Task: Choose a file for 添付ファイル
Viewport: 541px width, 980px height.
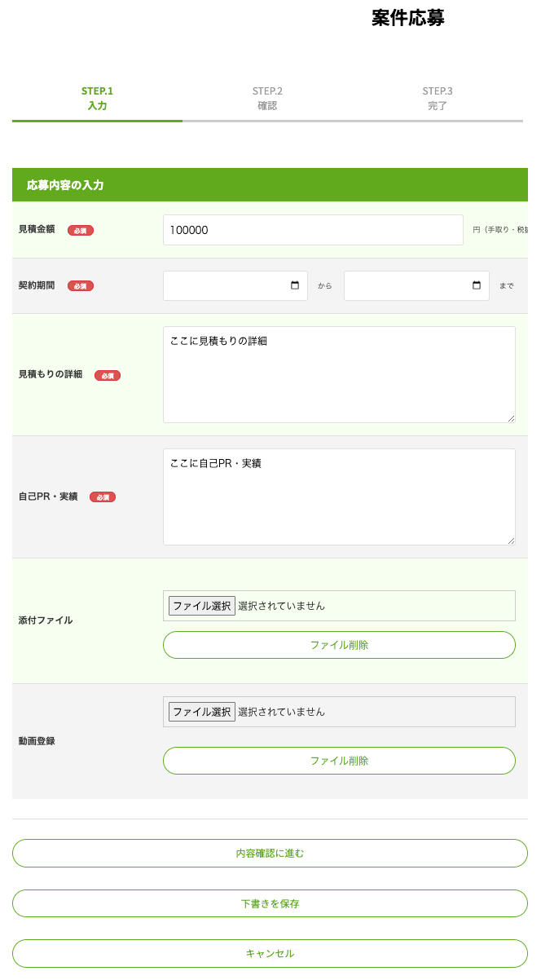Action: point(202,606)
